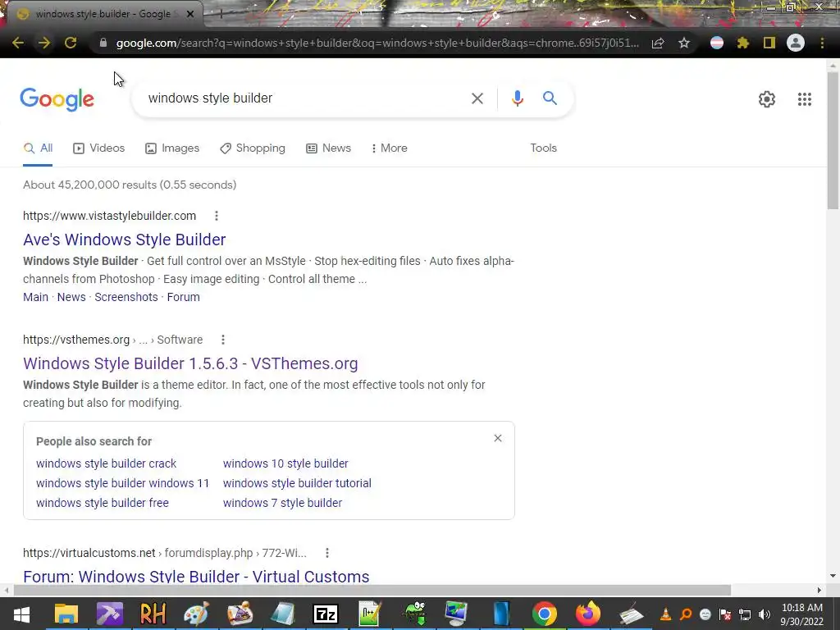Open the striped extension icon in the toolbar
840x630 pixels.
tap(717, 43)
